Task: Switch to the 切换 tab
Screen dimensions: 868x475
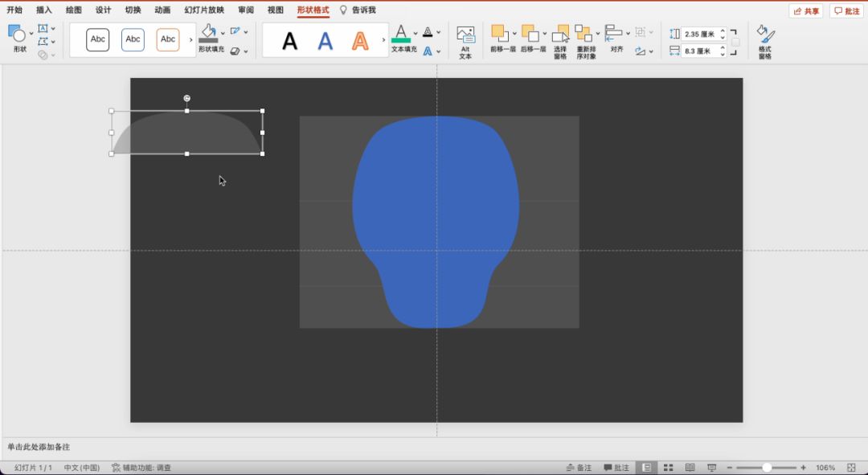Action: 133,10
